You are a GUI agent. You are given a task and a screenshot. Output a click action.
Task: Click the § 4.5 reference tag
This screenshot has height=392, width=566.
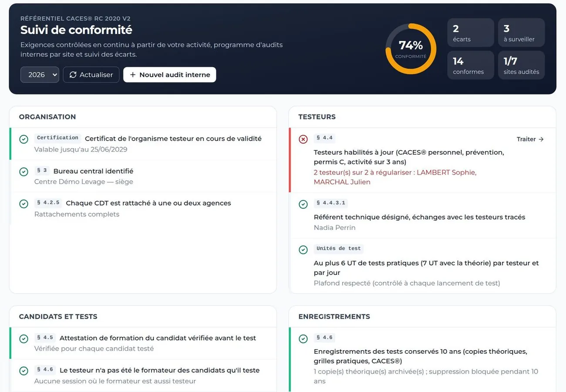coord(45,338)
